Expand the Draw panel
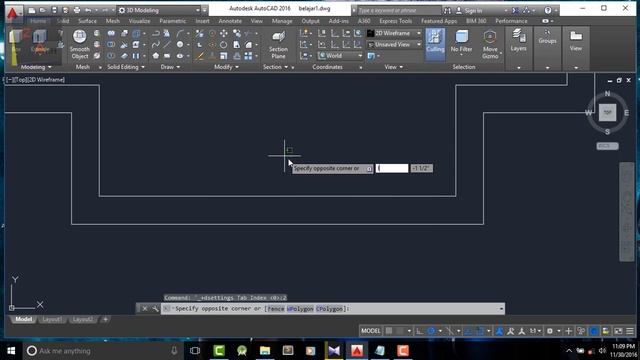 [170, 67]
